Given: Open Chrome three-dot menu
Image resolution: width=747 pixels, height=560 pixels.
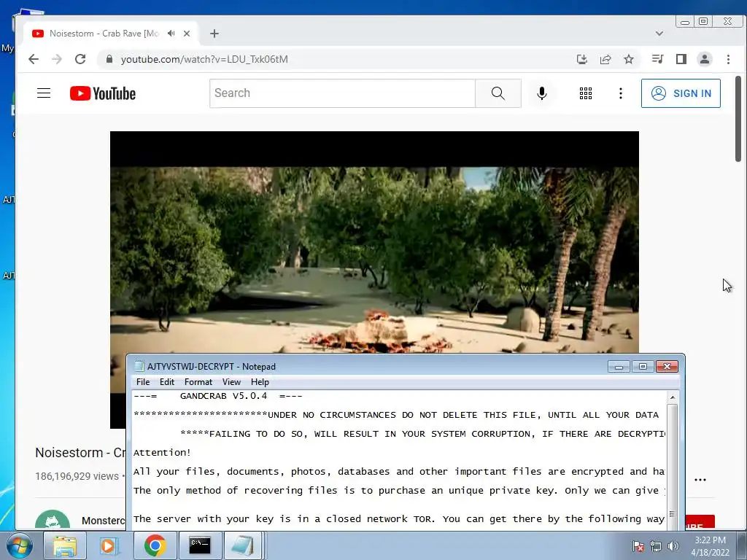Looking at the screenshot, I should click(x=728, y=59).
